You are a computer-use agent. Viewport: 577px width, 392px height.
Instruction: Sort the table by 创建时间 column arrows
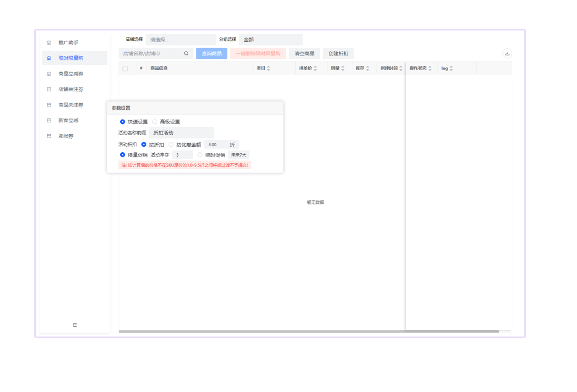tap(401, 69)
